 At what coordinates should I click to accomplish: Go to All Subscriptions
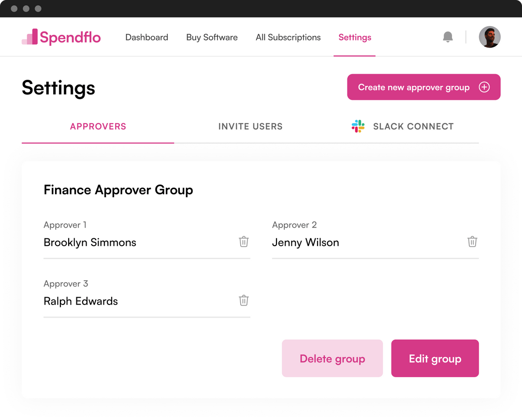[288, 37]
